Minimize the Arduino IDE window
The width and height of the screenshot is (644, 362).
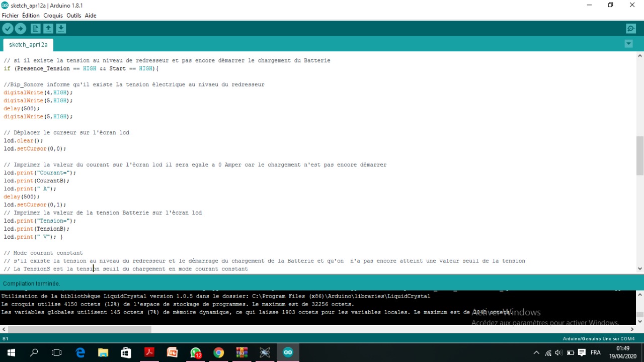click(x=589, y=5)
